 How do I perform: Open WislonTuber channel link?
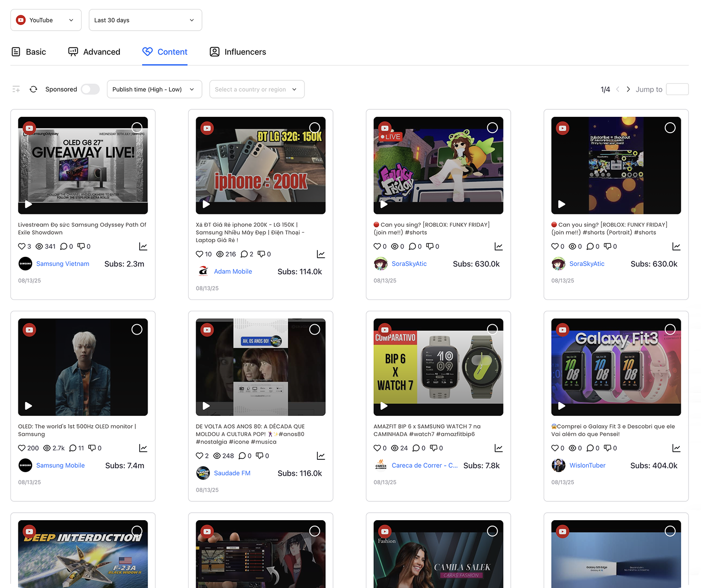click(x=588, y=466)
